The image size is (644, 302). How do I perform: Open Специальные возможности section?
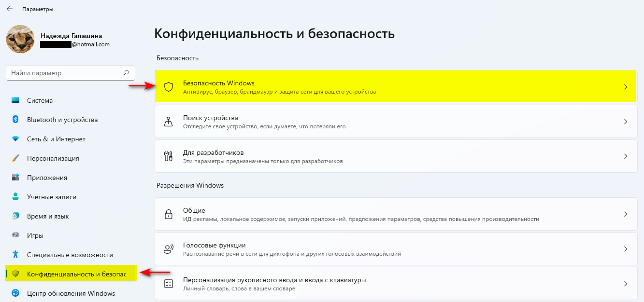coord(71,255)
